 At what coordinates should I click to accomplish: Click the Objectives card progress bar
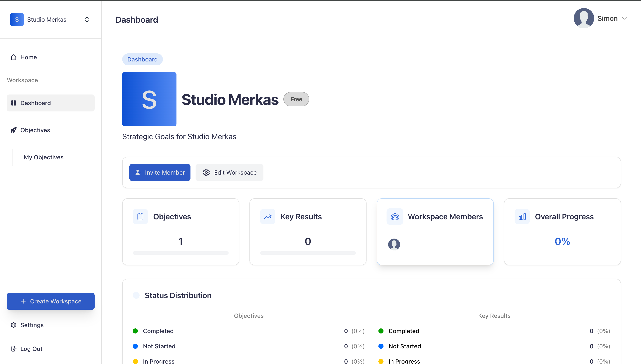point(180,253)
